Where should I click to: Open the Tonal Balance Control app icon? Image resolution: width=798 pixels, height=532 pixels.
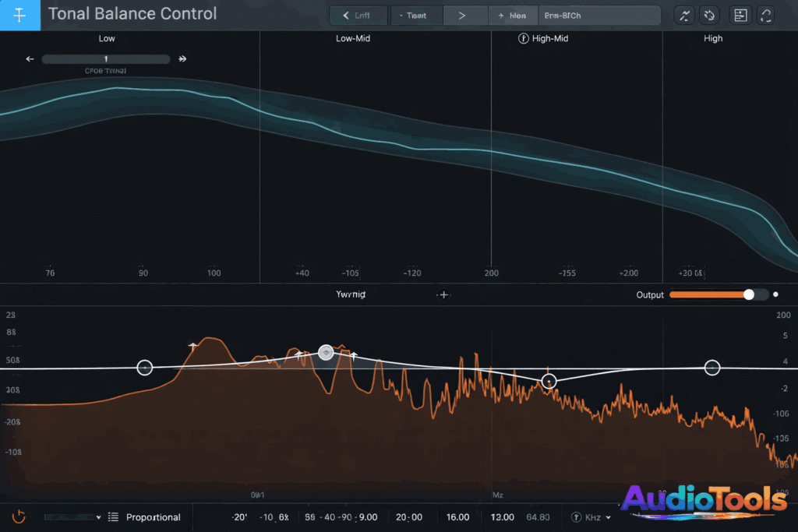point(19,14)
